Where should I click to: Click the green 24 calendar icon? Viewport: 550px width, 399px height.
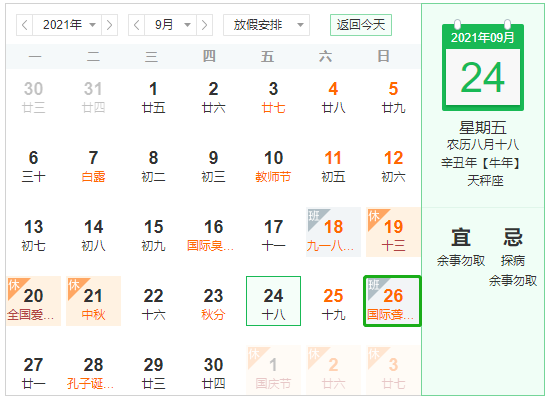pos(483,66)
